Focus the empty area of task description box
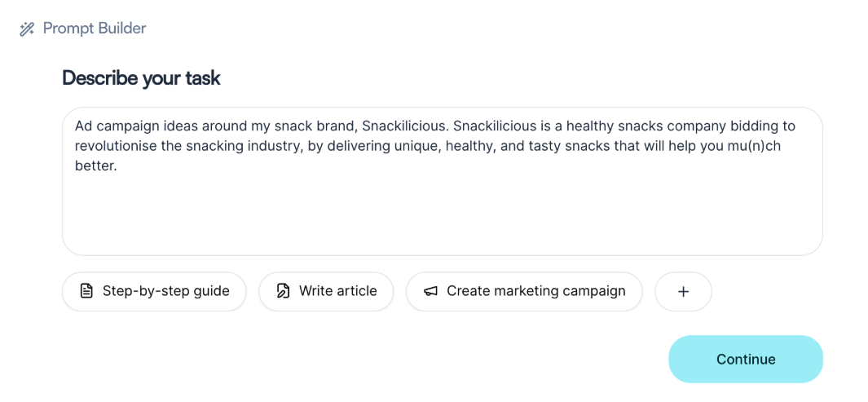 pyautogui.click(x=440, y=216)
